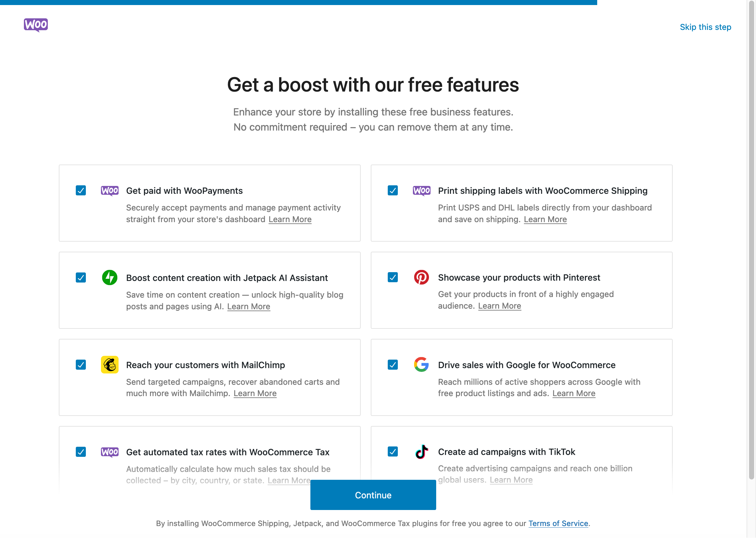Viewport: 756px width, 538px height.
Task: Uncheck Boost content creation with Jetpack AI
Action: pyautogui.click(x=81, y=277)
